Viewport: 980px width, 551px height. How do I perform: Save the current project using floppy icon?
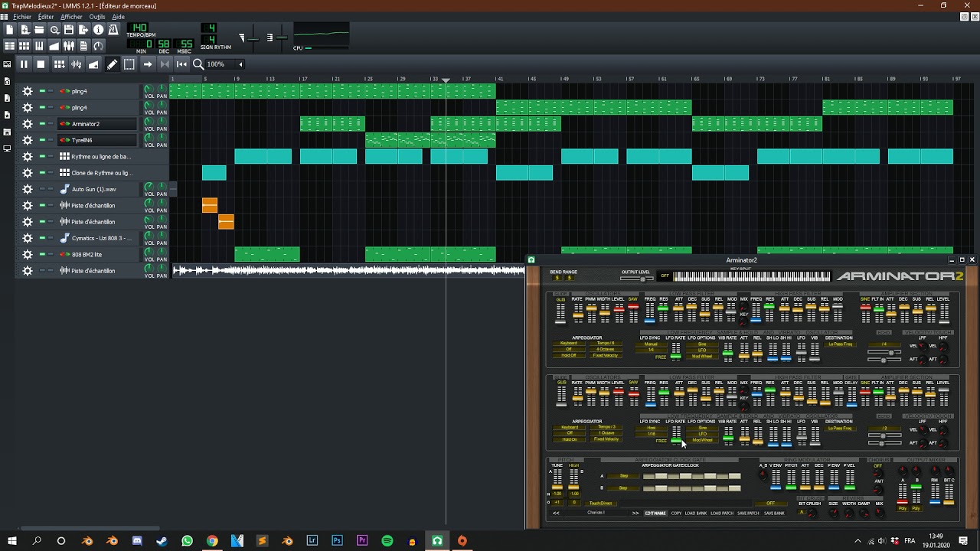[x=69, y=30]
